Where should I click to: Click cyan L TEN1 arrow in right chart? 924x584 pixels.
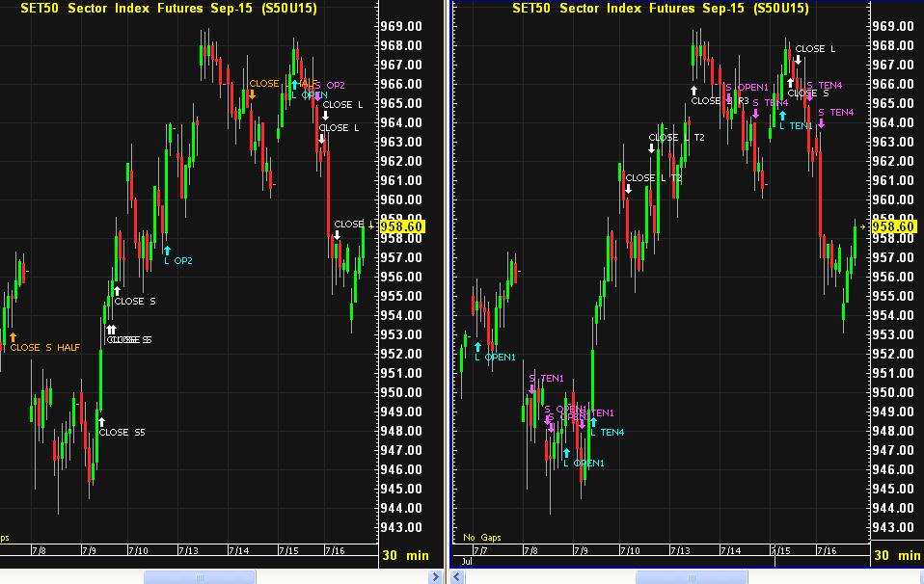(782, 116)
